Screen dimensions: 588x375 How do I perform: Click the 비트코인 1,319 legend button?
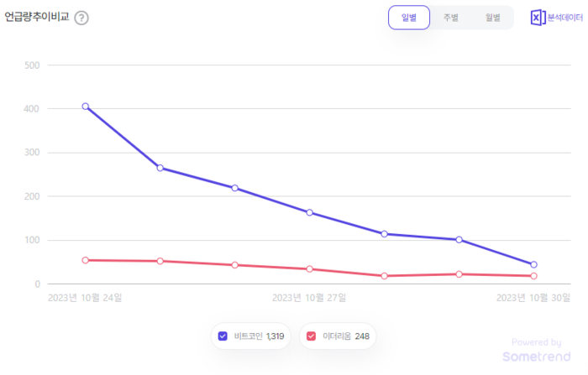point(251,336)
